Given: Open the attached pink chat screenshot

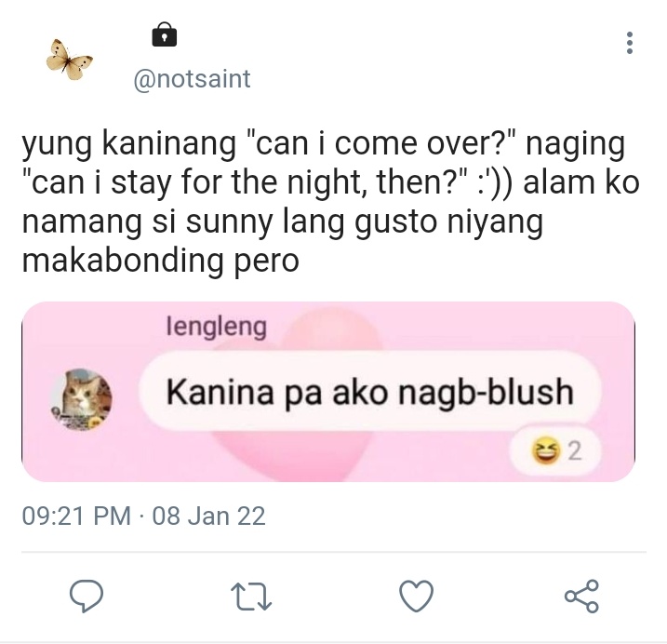Looking at the screenshot, I should 328,392.
